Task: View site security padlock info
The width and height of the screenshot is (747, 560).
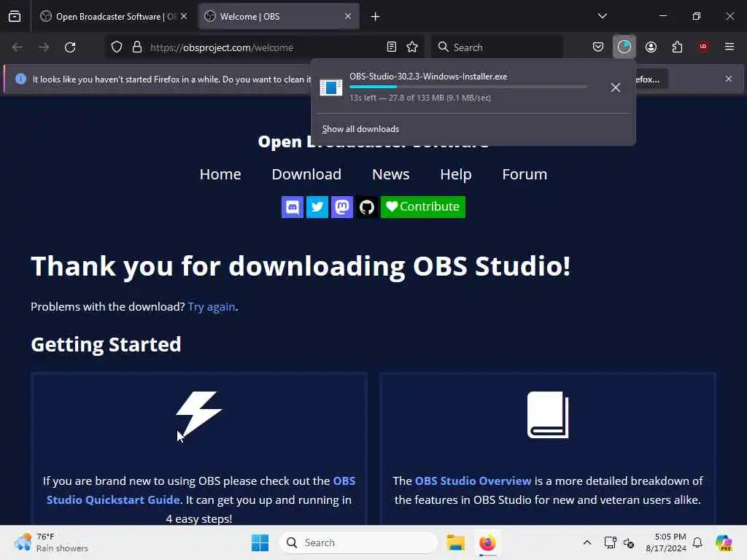Action: tap(137, 47)
